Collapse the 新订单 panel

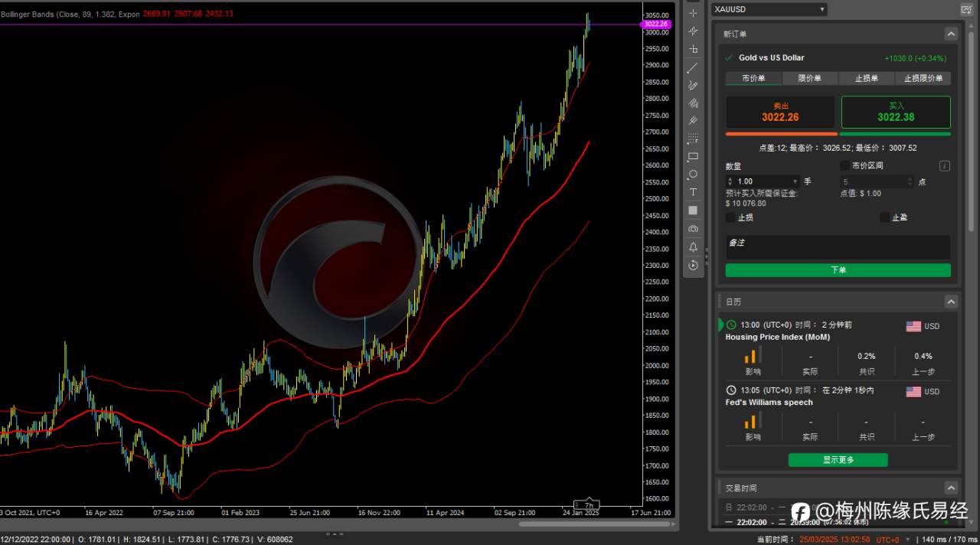[x=951, y=34]
